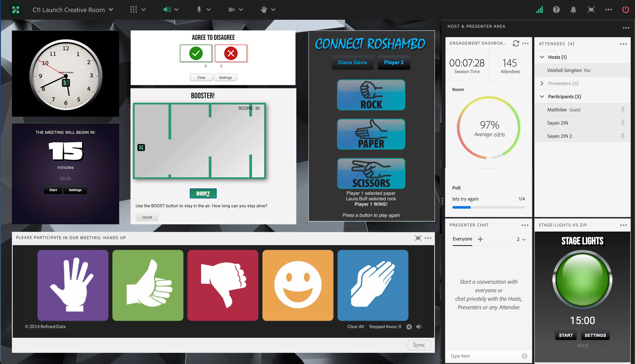The image size is (635, 364).
Task: Click the BOOST button in Booster game
Action: click(x=202, y=194)
